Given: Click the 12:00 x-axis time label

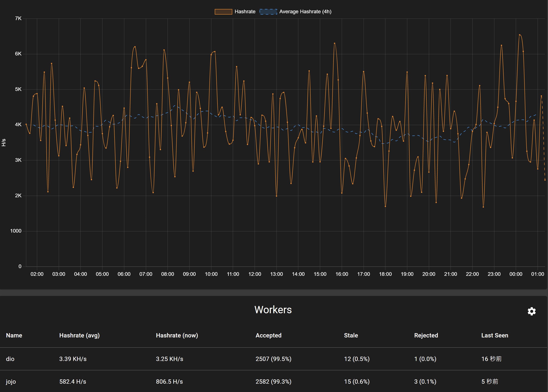Looking at the screenshot, I should (255, 274).
